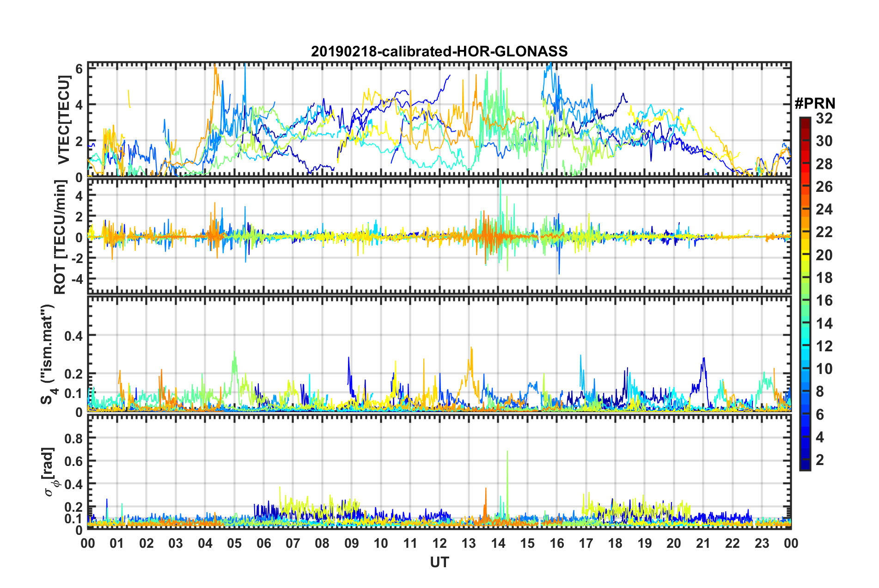Screen dimensions: 879x588
Task: Click x-axis tick label 14
Action: (x=498, y=543)
